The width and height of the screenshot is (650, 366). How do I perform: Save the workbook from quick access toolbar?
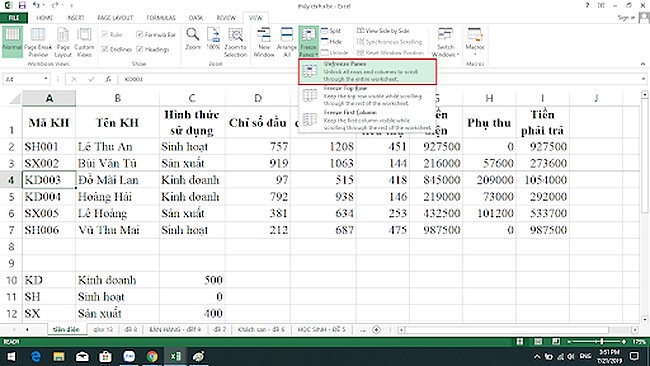coord(22,6)
